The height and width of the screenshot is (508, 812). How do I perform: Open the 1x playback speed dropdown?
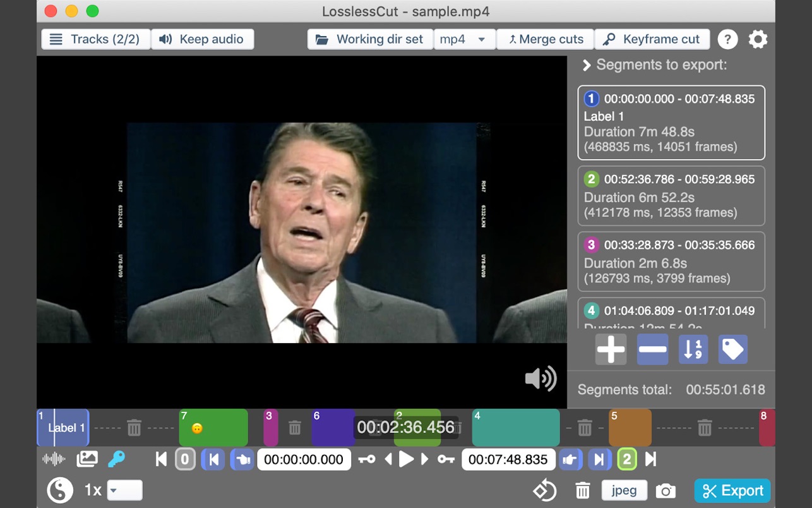click(x=124, y=490)
